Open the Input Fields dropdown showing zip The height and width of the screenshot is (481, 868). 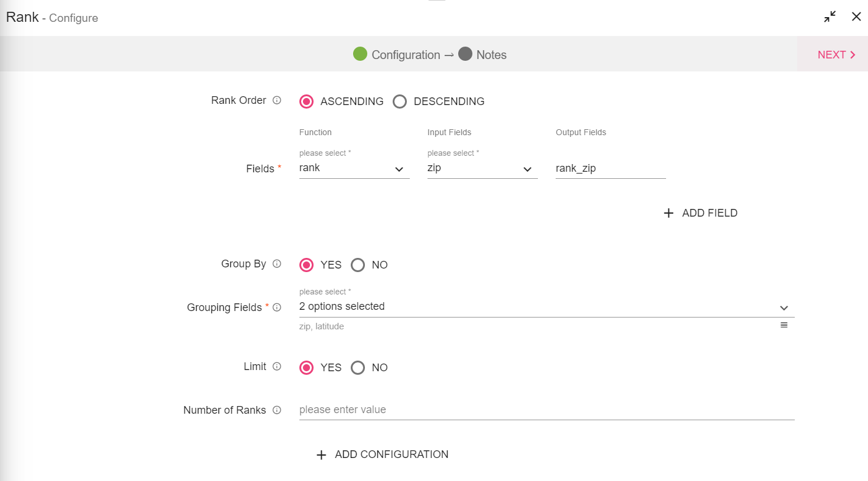click(x=482, y=169)
